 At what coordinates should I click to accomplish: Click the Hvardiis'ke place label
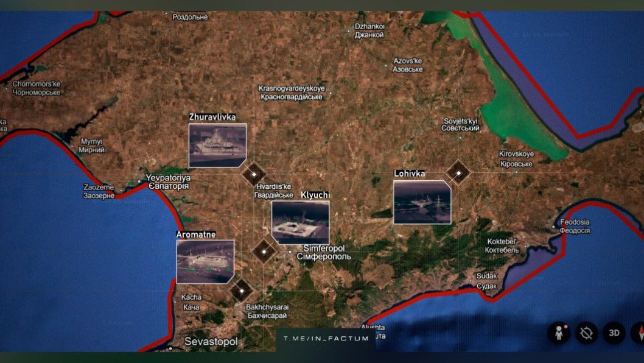pos(273,191)
